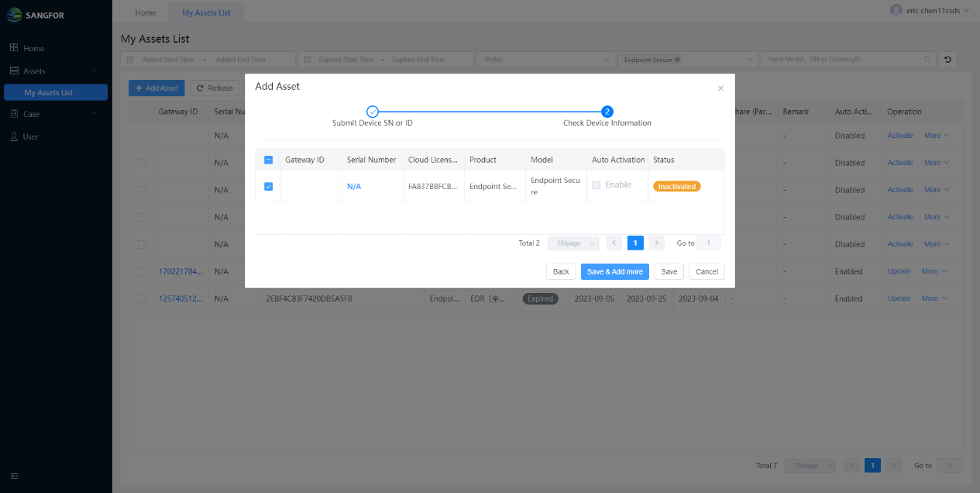Screen dimensions: 980x493
Task: Click the Inactivated status badge
Action: click(676, 186)
